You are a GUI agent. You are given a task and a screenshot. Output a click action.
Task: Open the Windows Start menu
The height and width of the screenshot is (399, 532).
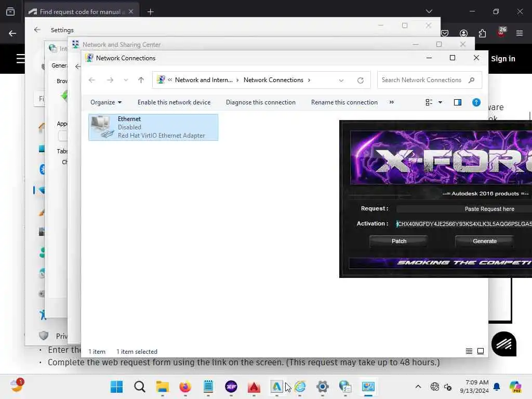pos(116,387)
